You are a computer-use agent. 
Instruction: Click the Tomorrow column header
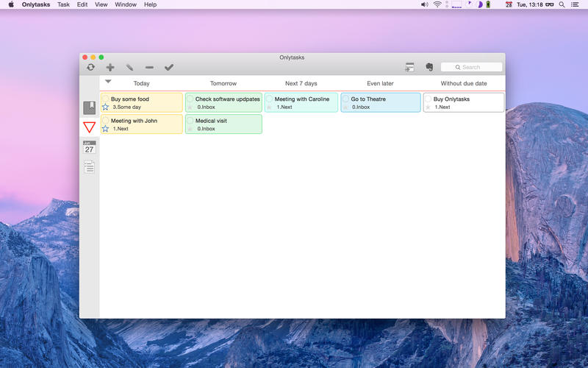(x=223, y=83)
